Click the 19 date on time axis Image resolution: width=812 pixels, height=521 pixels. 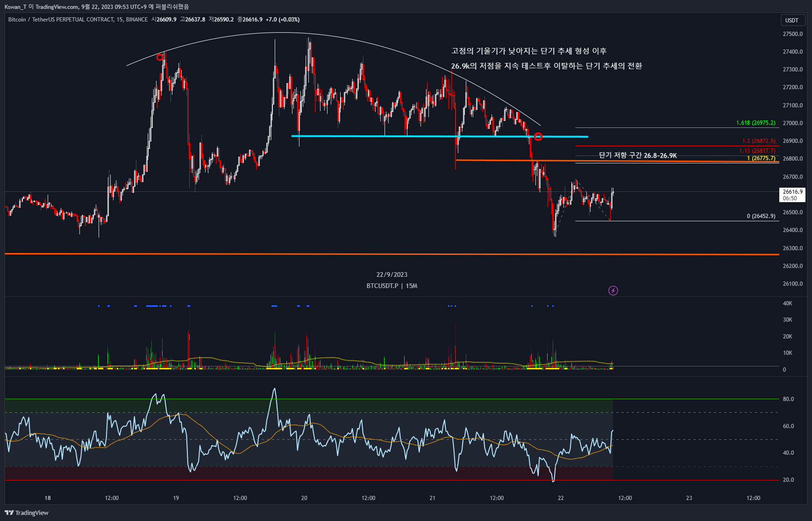[x=176, y=498]
